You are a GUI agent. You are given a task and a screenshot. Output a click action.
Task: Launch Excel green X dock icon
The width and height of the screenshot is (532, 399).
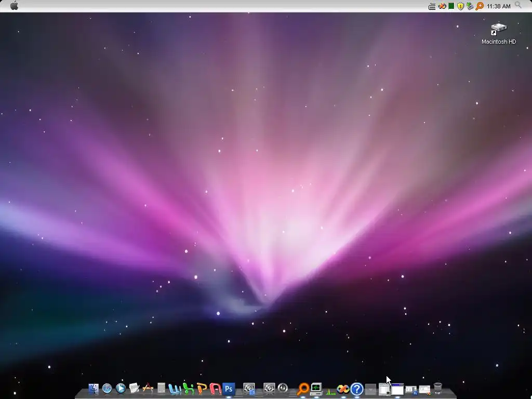(188, 389)
